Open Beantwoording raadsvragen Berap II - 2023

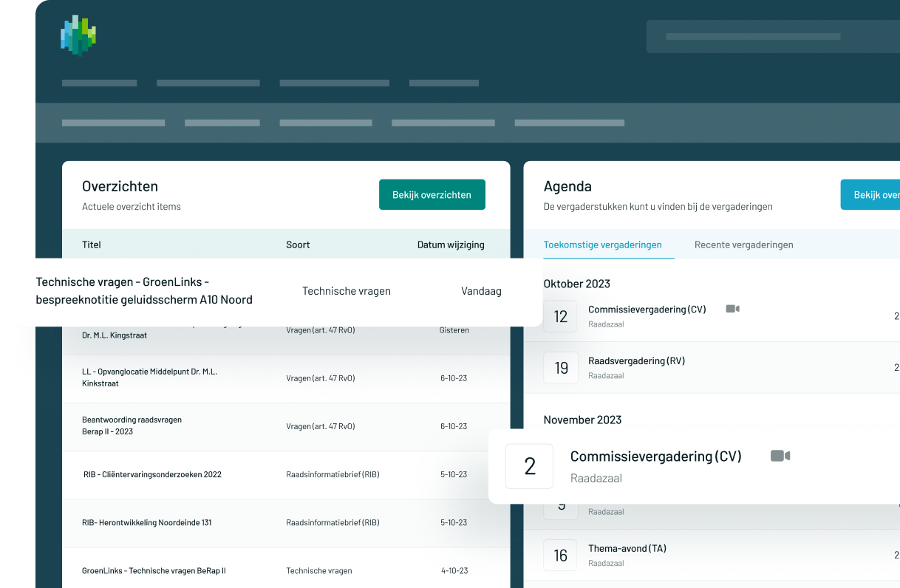[132, 425]
